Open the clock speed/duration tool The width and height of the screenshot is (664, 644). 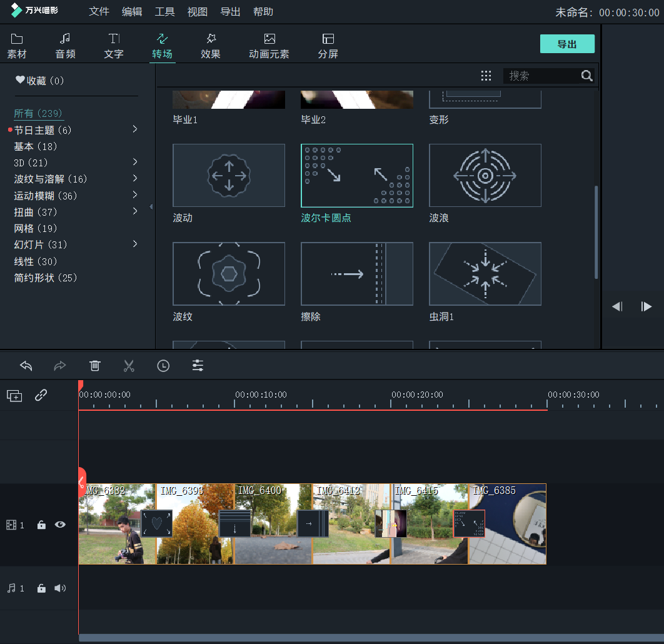tap(163, 366)
